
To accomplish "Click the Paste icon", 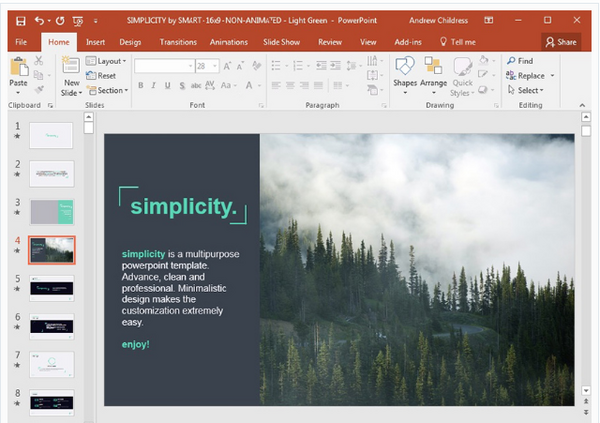I will click(18, 68).
